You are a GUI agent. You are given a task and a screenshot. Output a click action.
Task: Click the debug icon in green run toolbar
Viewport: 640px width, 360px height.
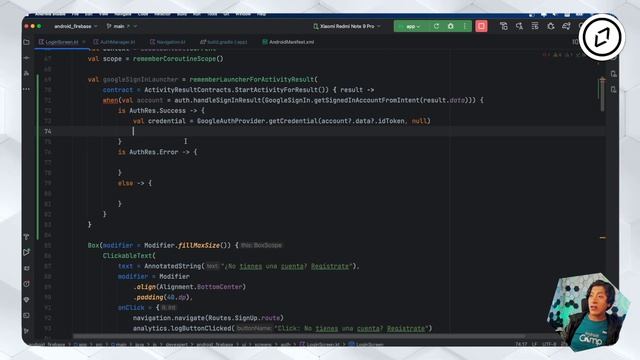[451, 26]
